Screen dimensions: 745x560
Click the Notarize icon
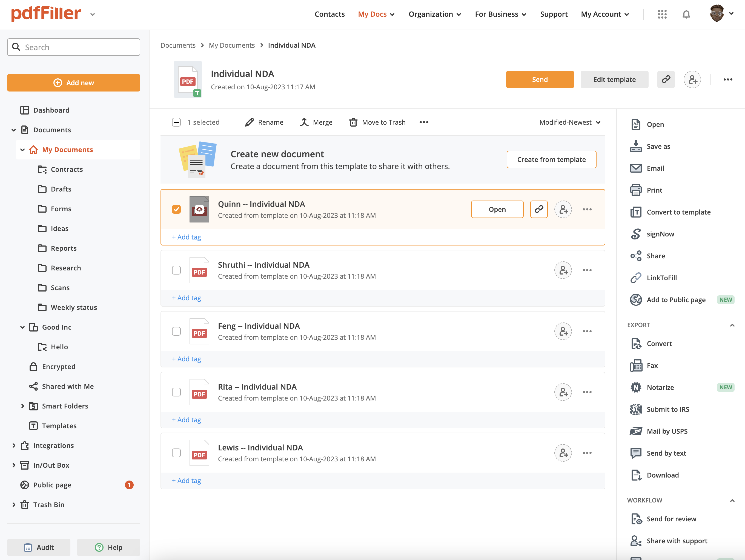pyautogui.click(x=635, y=387)
